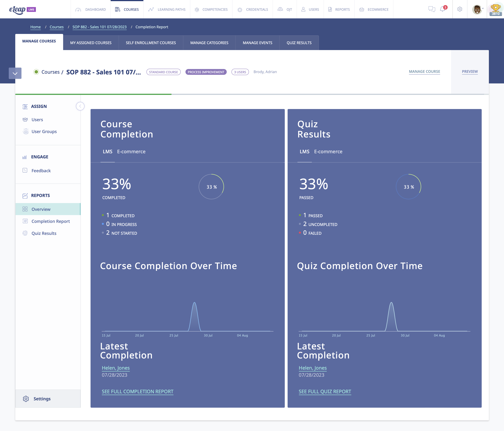Viewport: 504px width, 431px height.
Task: Select the Learning Paths navigation icon
Action: [x=151, y=9]
